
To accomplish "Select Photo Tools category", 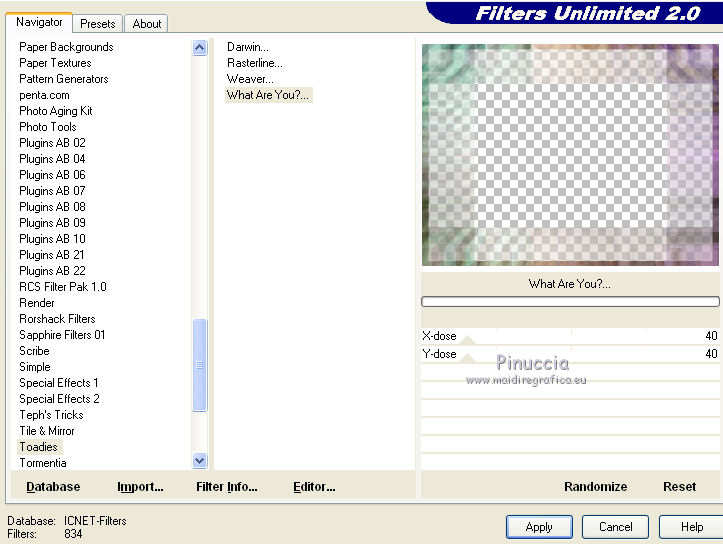I will tap(47, 127).
